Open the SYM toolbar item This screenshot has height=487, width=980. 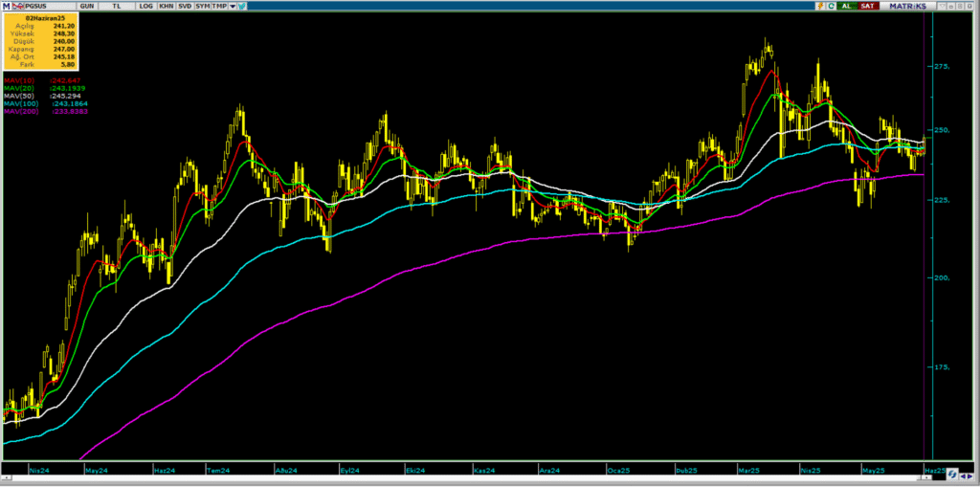pos(203,6)
